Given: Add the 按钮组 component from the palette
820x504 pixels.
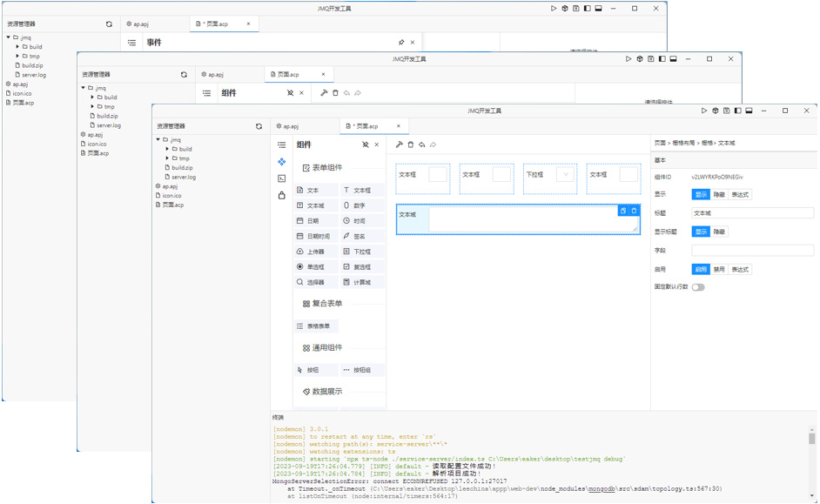Looking at the screenshot, I should pyautogui.click(x=362, y=370).
